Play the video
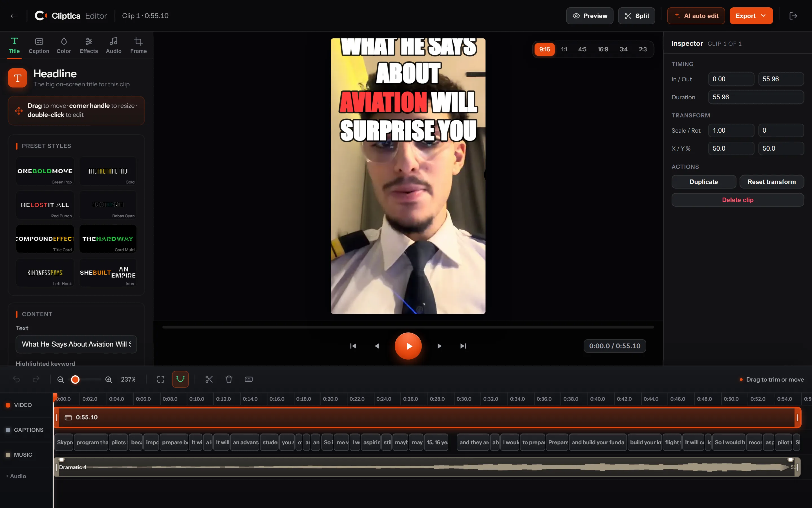 coord(408,346)
